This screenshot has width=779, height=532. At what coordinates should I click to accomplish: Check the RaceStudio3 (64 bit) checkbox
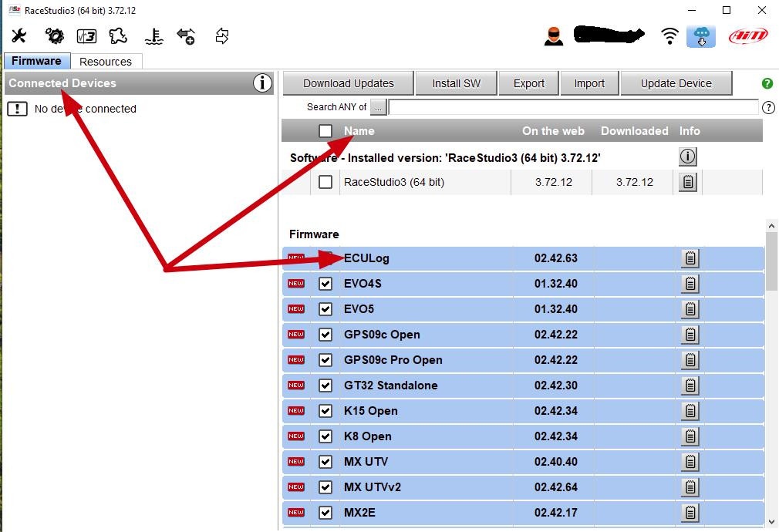point(325,182)
